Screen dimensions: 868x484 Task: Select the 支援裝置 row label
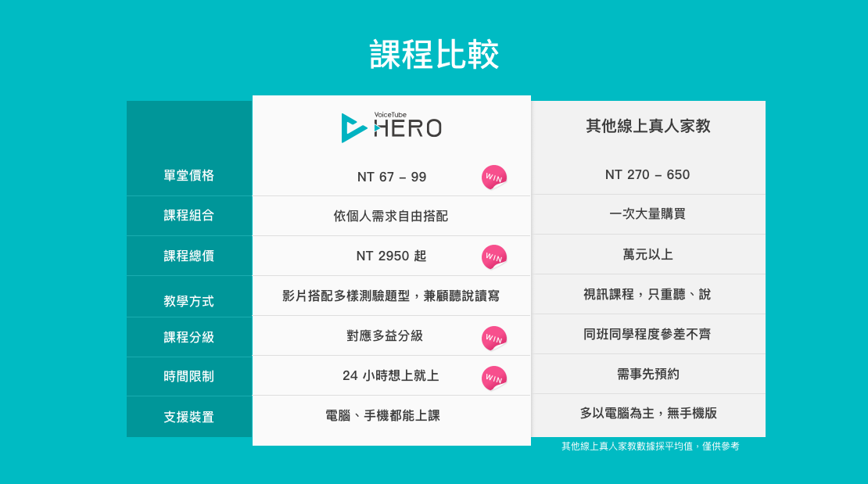[188, 417]
